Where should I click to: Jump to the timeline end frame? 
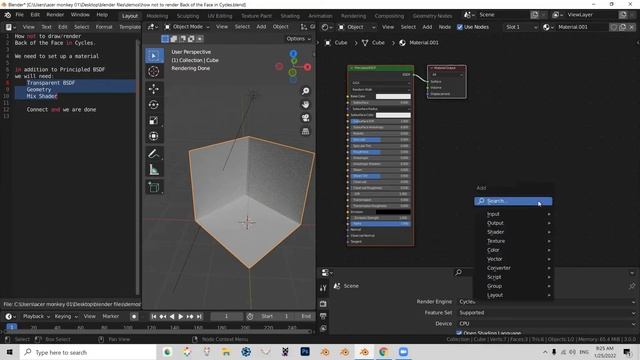(x=199, y=316)
